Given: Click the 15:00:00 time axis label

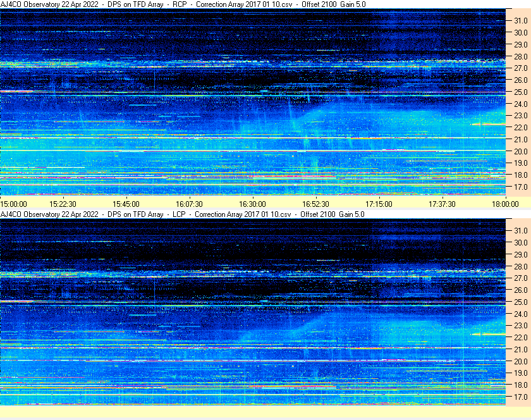Looking at the screenshot, I should pyautogui.click(x=14, y=204).
